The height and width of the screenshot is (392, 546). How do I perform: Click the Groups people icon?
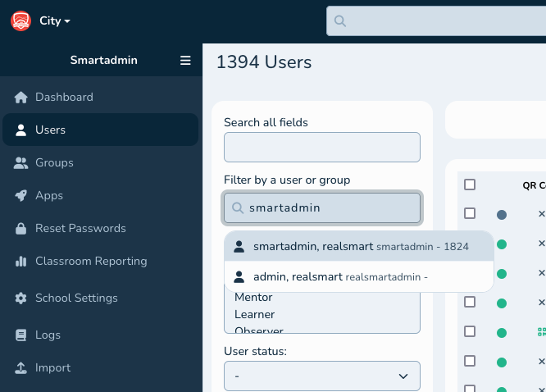click(21, 163)
